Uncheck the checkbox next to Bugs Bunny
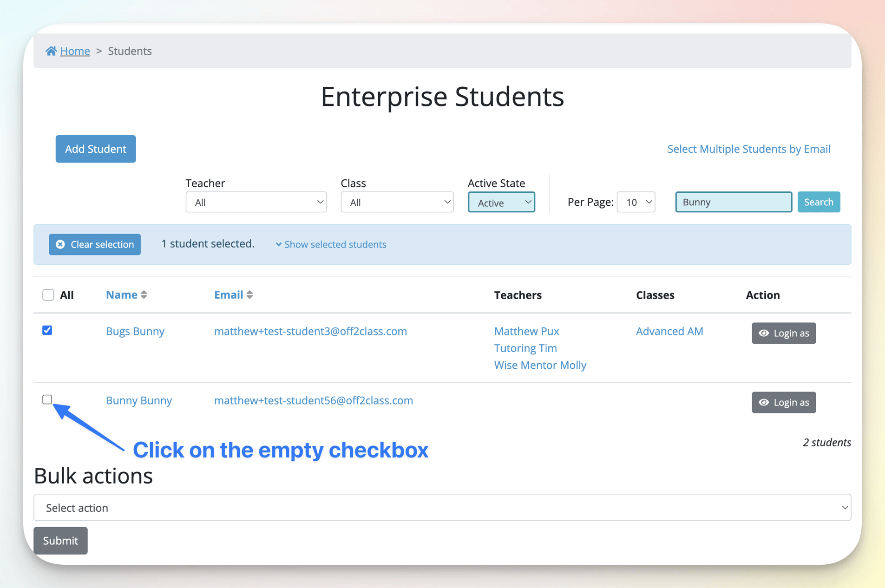Screen dimensions: 885x588 (x=47, y=330)
